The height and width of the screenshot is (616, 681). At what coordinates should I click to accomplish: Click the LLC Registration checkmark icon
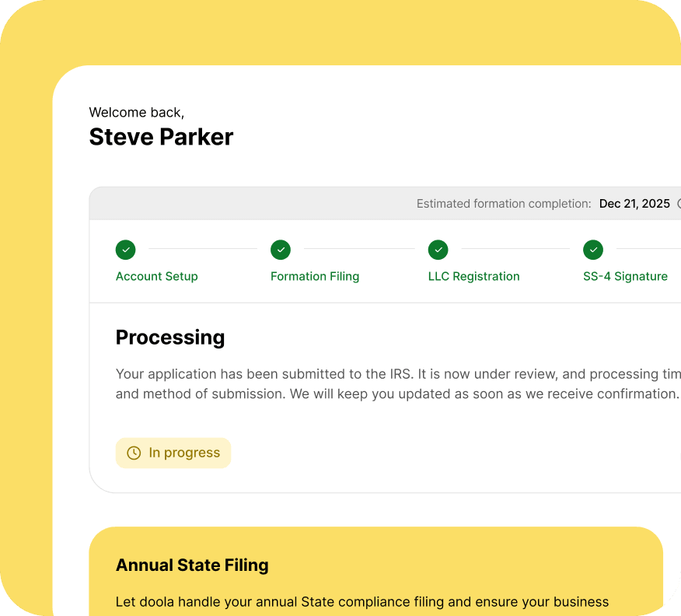coord(438,250)
